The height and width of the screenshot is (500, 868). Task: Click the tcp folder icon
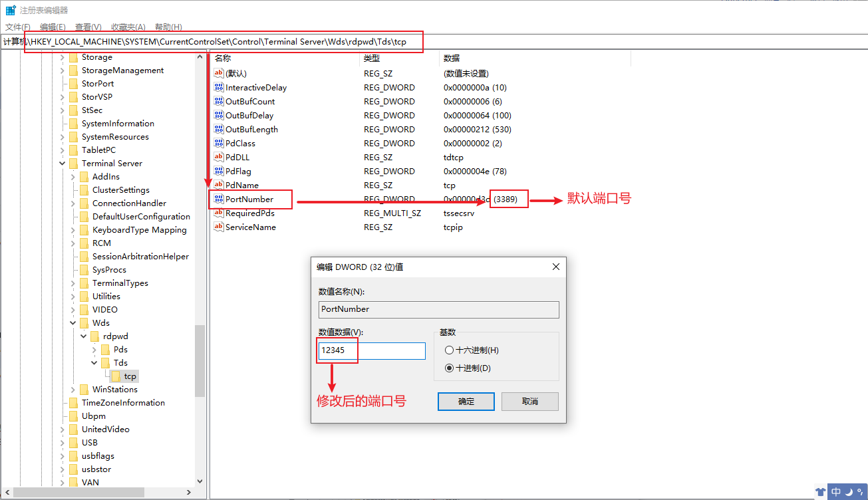(x=116, y=376)
